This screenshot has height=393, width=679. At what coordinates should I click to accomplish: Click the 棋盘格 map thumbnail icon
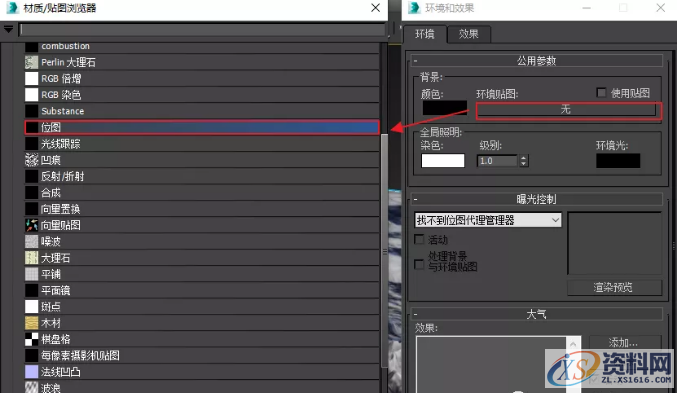pyautogui.click(x=31, y=339)
